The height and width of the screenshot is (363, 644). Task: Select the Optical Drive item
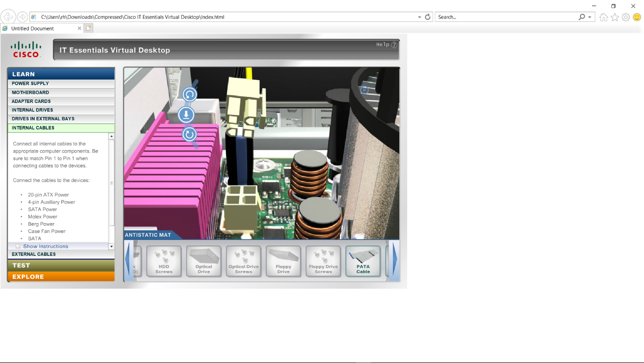(204, 261)
